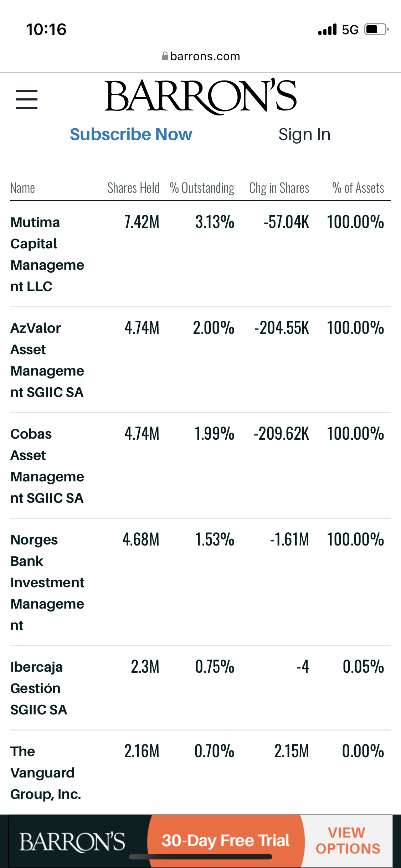Tap the 5G signal status indicator

point(350,30)
